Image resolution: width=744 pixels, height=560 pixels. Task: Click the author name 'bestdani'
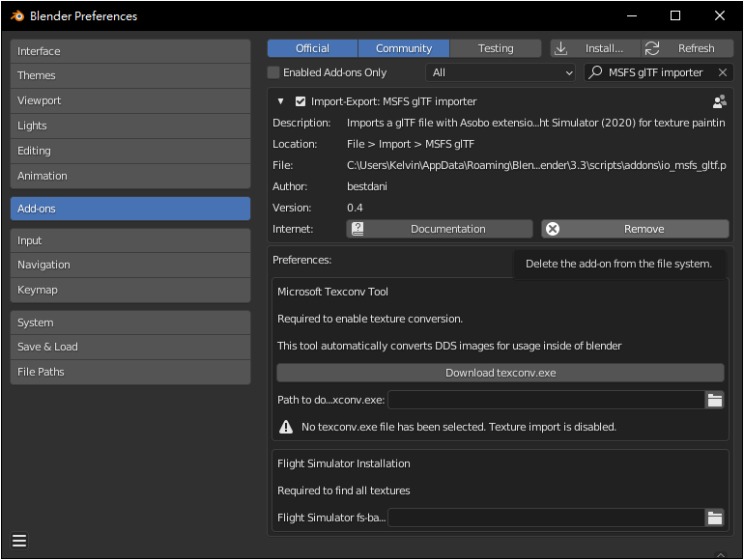point(367,186)
